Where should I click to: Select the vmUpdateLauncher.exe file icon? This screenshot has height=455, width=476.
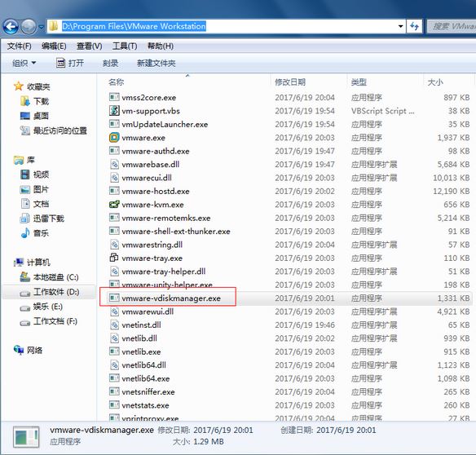pos(114,124)
